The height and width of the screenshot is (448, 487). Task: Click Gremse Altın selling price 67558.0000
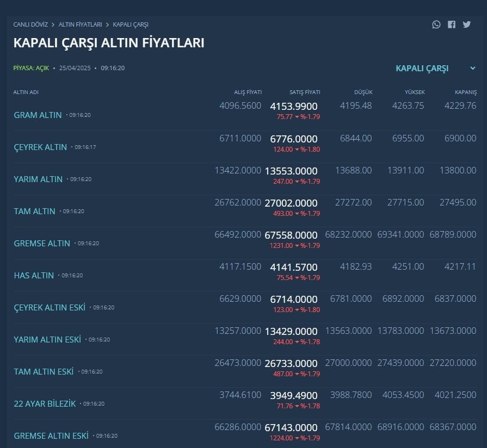point(291,235)
